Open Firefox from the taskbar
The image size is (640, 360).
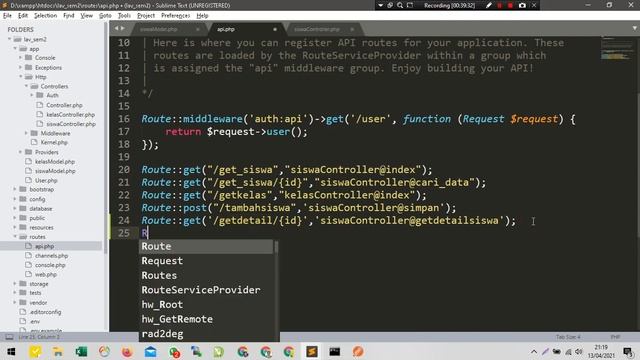[127, 351]
